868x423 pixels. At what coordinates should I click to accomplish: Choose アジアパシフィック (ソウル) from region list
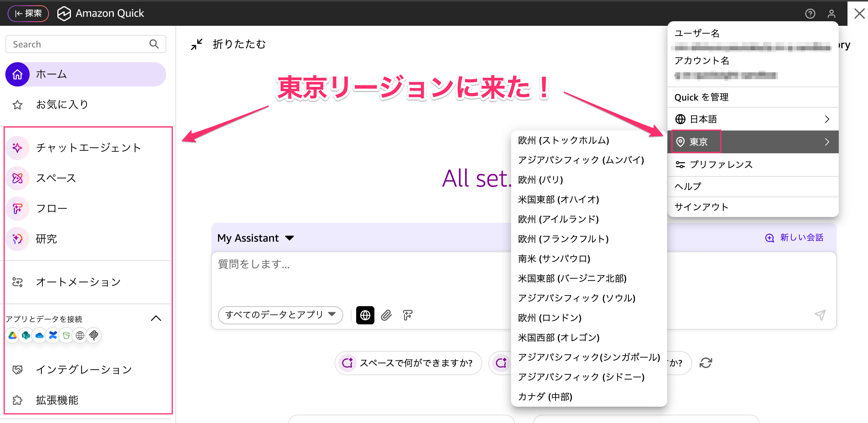click(576, 298)
